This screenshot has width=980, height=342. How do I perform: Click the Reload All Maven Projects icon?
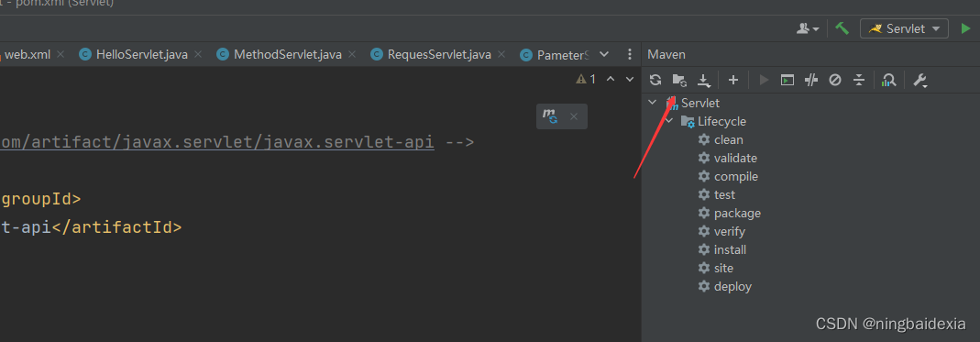tap(655, 80)
